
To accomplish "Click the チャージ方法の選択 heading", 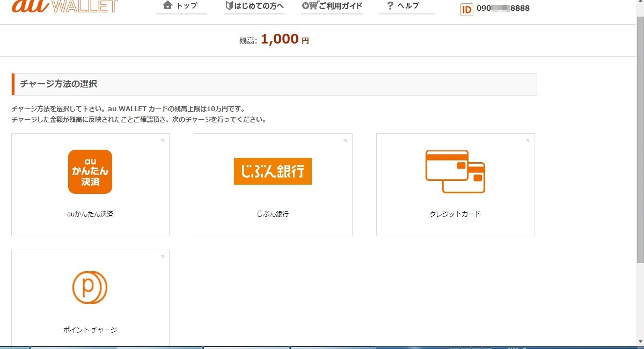I will coord(58,84).
